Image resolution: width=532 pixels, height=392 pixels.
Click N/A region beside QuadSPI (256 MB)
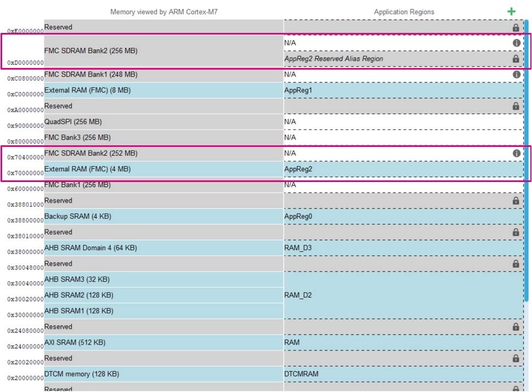(404, 122)
